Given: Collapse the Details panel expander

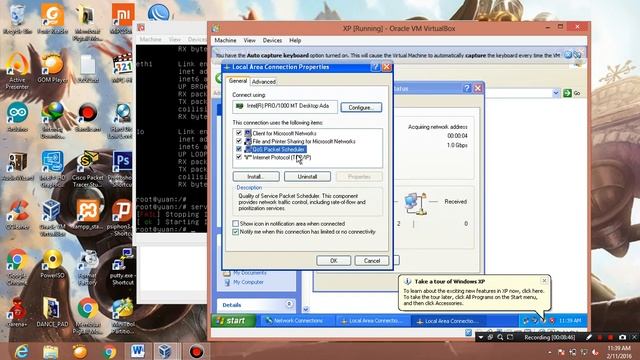Looking at the screenshot, I should [x=289, y=304].
